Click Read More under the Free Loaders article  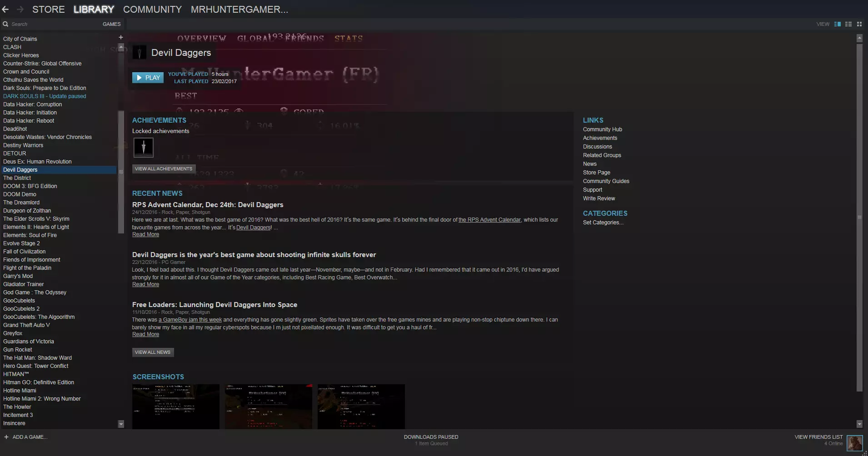[145, 334]
